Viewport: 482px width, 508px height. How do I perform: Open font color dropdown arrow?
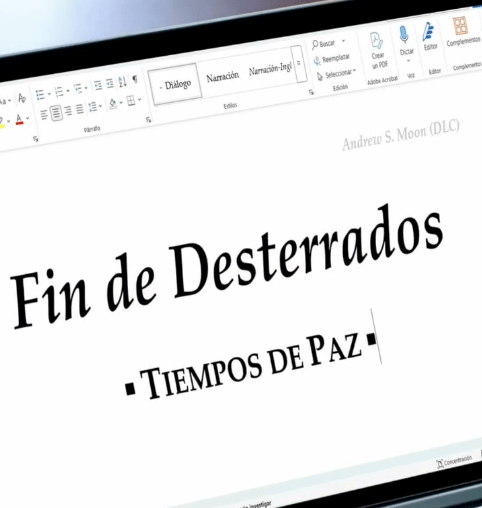click(x=28, y=118)
